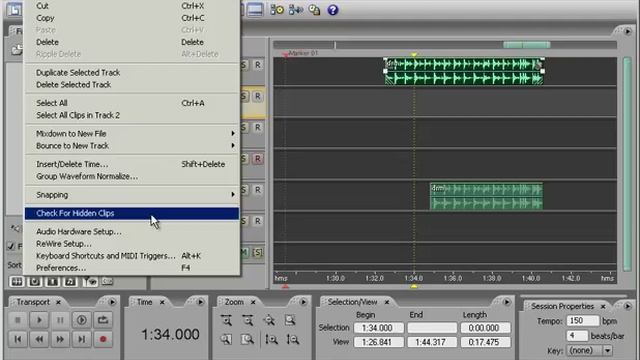Open the Selection/View panel options arrow
Image resolution: width=640 pixels, height=360 pixels.
pyautogui.click(x=507, y=302)
